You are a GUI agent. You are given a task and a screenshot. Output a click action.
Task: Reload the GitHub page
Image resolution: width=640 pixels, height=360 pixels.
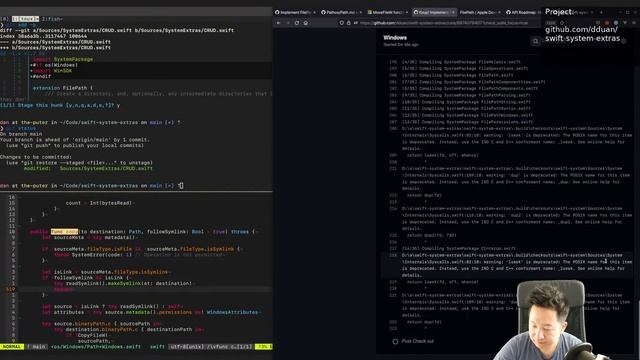(x=297, y=23)
